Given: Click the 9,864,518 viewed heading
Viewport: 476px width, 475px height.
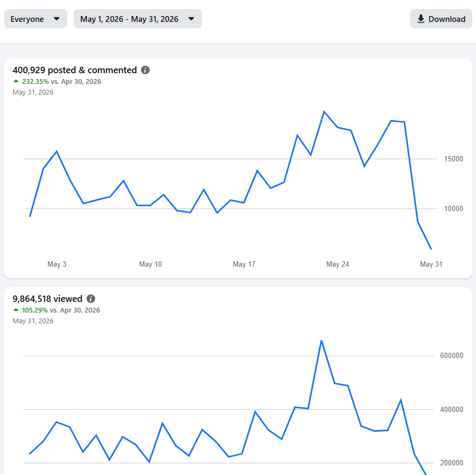Looking at the screenshot, I should point(48,299).
